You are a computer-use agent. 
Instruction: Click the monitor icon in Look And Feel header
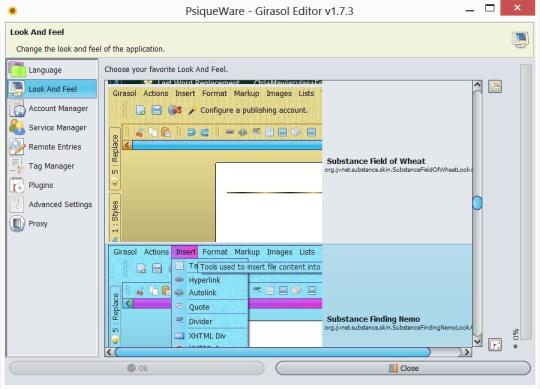pyautogui.click(x=520, y=40)
